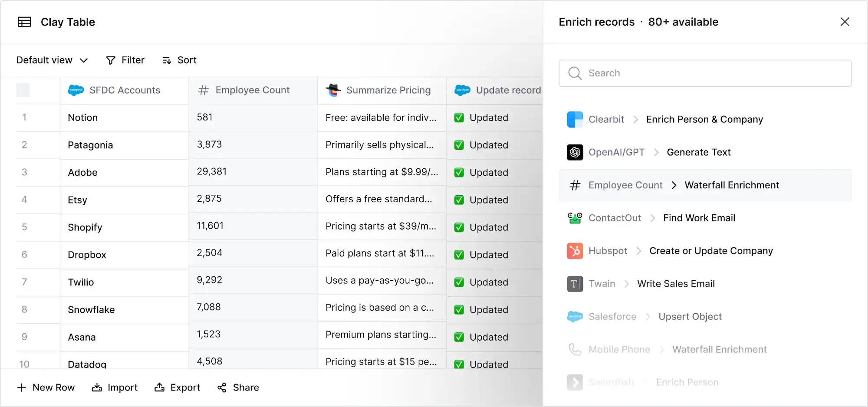Toggle the Updated checkbox for Snowflake
Screen dimensions: 868x407
(x=459, y=309)
